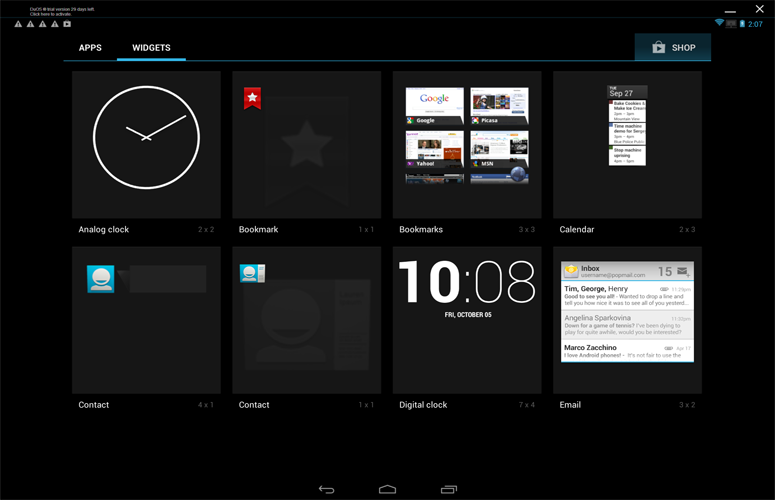Screen dimensions: 775x500
Task: Choose the Bookmarks widget preview
Action: (467, 145)
